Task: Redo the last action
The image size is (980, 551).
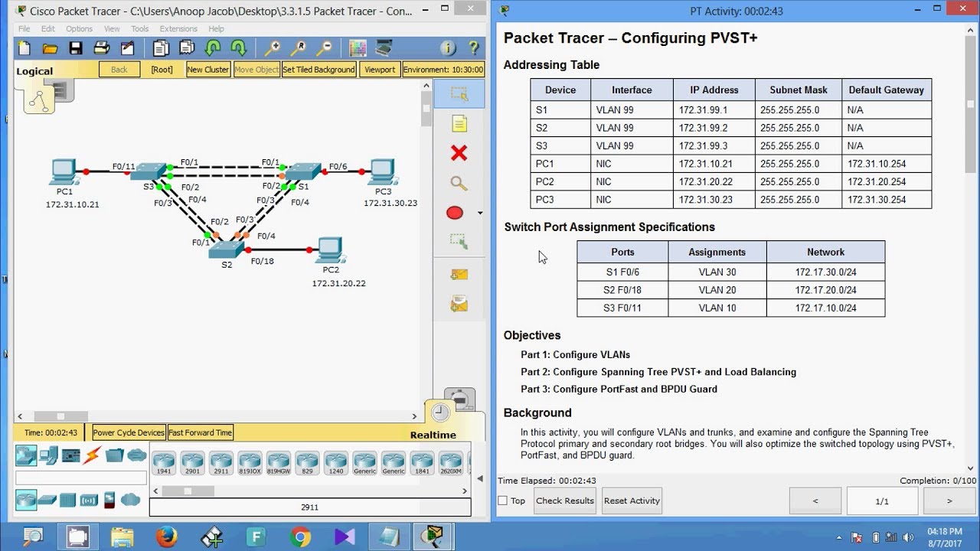Action: (238, 48)
